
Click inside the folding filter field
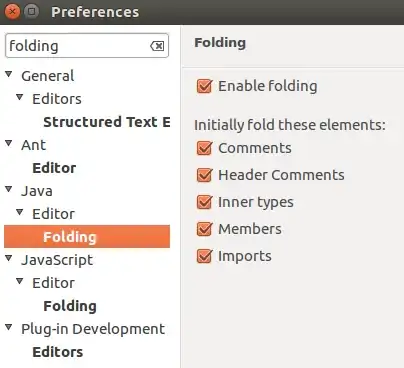tap(78, 46)
